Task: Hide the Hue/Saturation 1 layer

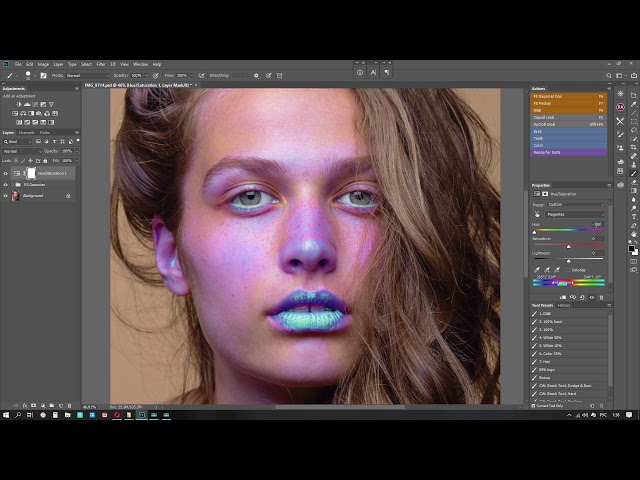Action: (x=5, y=173)
